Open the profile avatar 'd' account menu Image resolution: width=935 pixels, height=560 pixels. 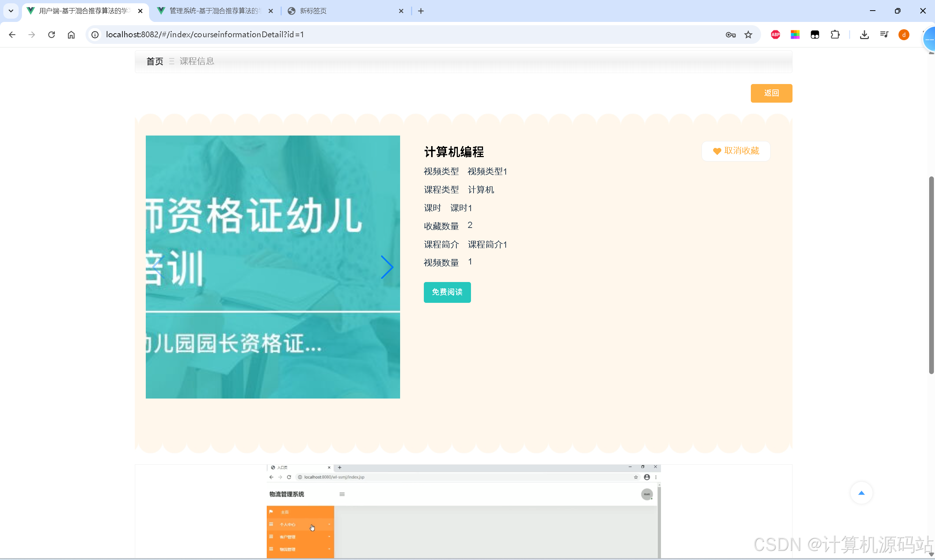click(x=904, y=34)
